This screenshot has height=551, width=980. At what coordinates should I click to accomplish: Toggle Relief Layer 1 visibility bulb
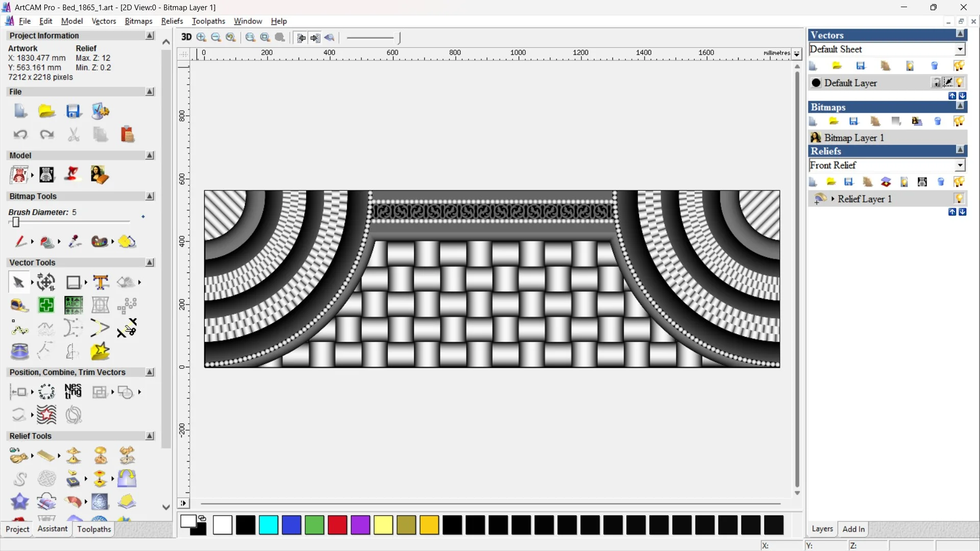[x=959, y=198]
